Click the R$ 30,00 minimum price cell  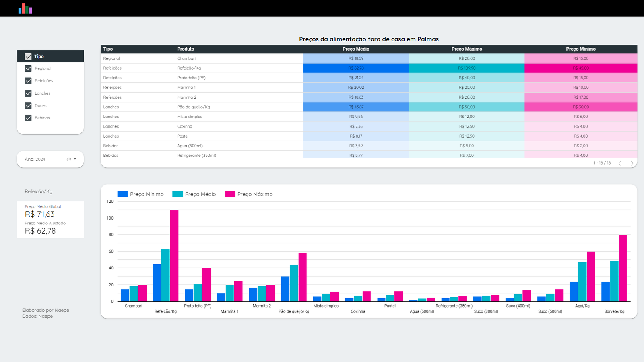[x=581, y=107]
